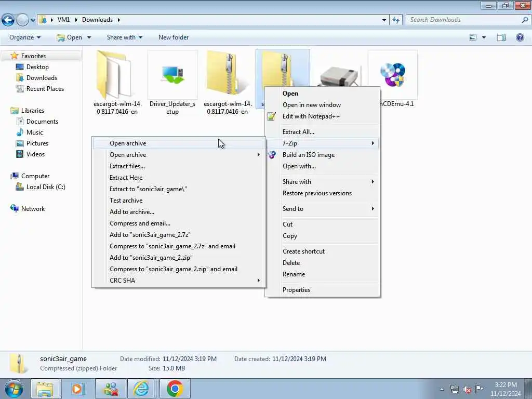
Task: Go to Desktop in the sidebar
Action: click(37, 67)
